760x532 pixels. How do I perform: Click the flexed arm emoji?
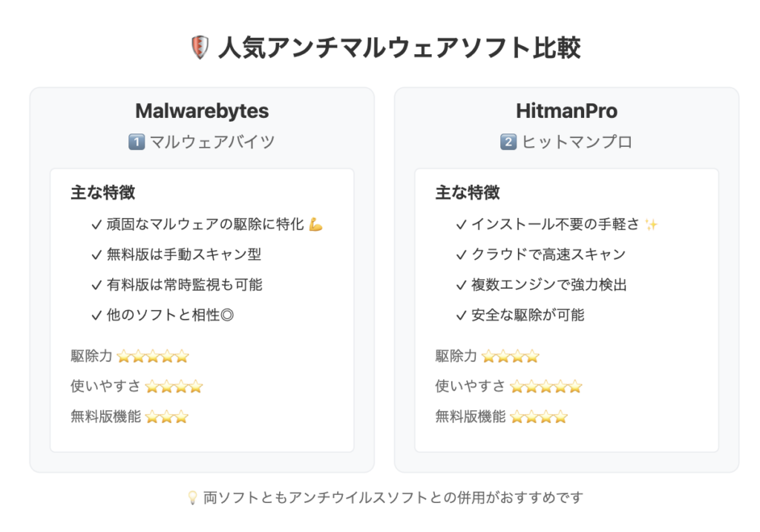(x=315, y=224)
